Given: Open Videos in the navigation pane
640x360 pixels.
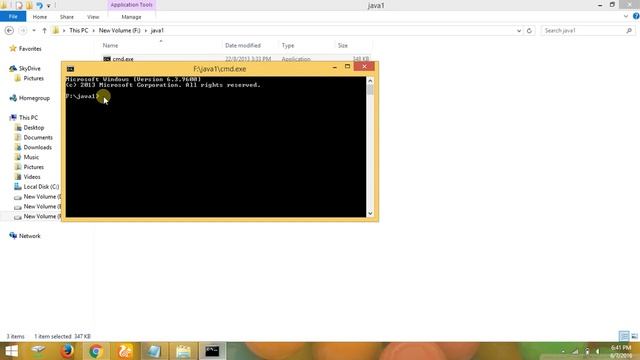Looking at the screenshot, I should click(x=32, y=177).
